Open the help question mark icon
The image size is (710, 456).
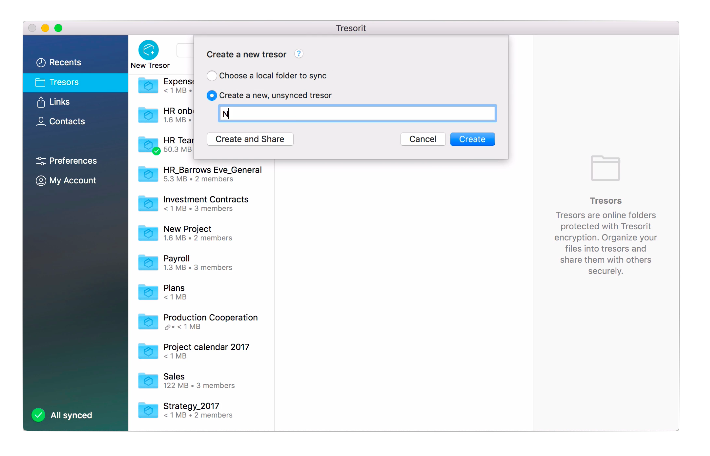tap(298, 54)
